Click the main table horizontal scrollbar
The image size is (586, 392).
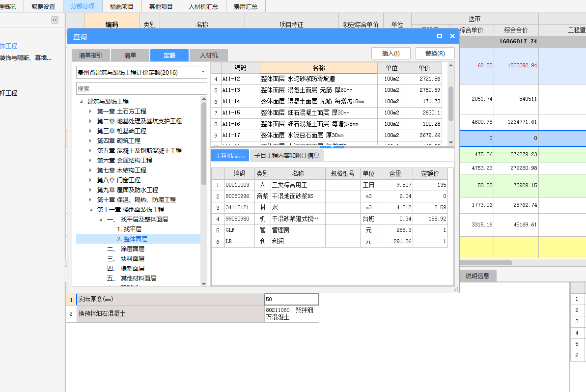pyautogui.click(x=486, y=263)
